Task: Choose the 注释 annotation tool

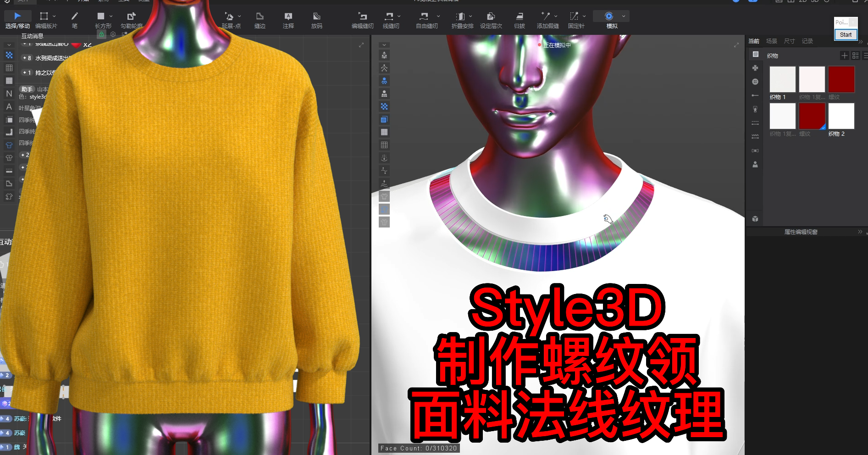Action: click(288, 20)
